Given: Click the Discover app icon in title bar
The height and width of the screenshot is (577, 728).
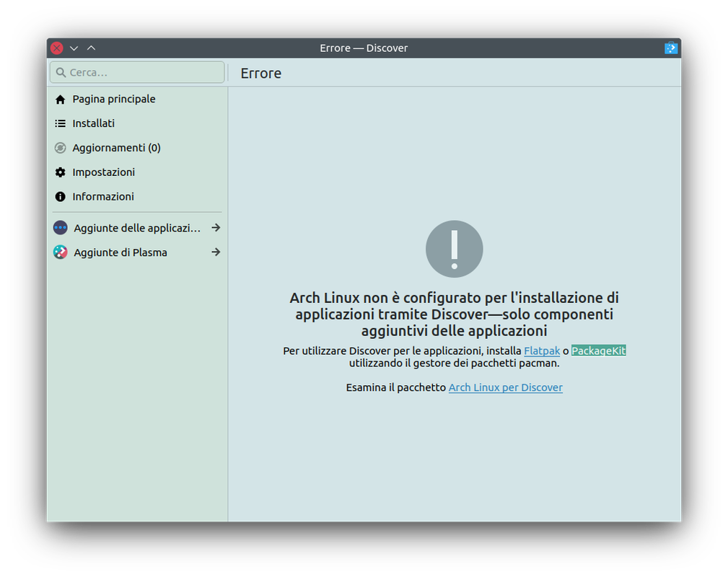Looking at the screenshot, I should (671, 48).
